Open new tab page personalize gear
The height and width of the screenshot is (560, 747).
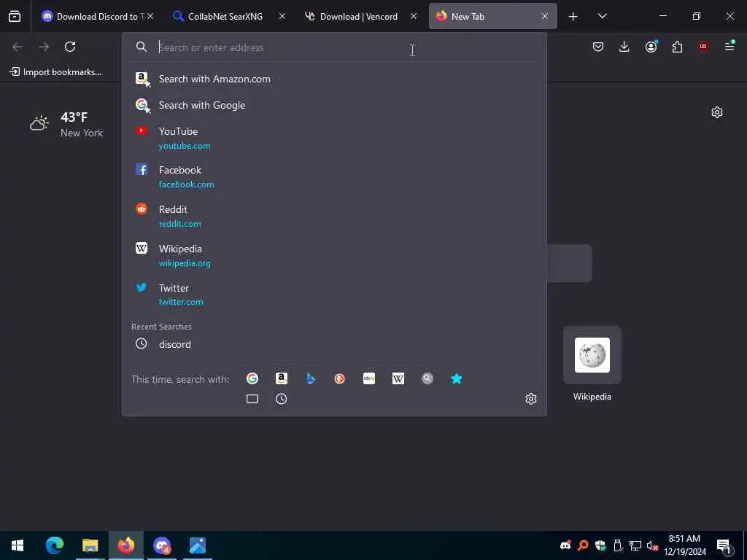(x=717, y=112)
